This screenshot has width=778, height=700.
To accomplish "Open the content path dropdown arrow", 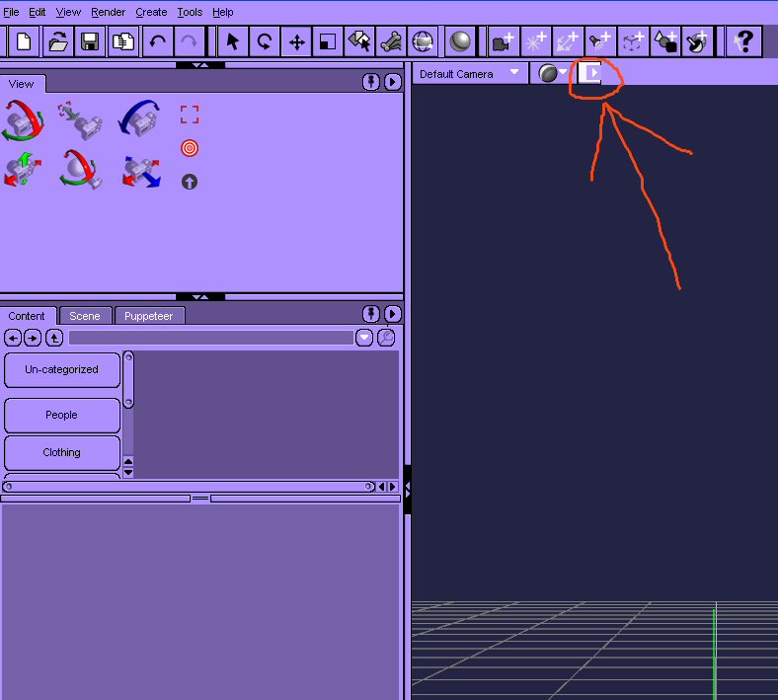I will 364,338.
